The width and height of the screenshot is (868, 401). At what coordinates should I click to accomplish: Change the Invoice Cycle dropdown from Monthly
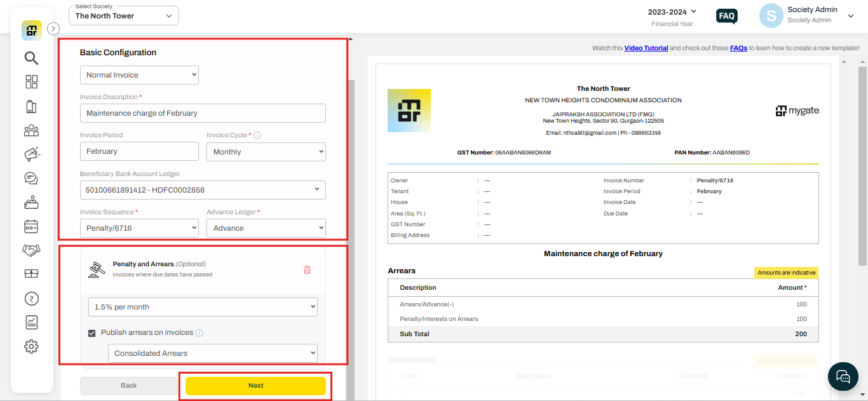point(266,151)
